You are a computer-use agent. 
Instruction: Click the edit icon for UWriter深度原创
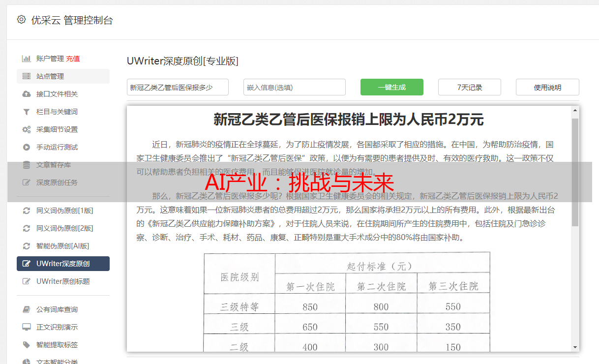tap(27, 264)
